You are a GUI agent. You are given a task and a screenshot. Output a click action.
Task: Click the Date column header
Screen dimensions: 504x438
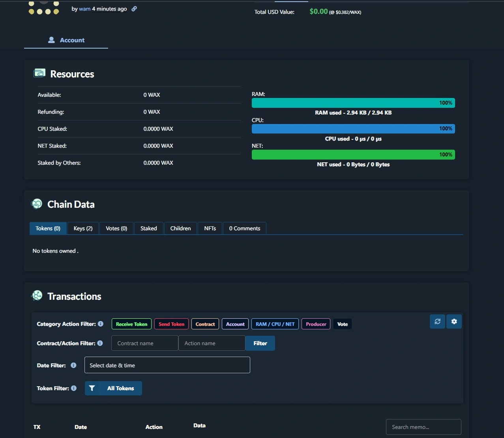81,427
